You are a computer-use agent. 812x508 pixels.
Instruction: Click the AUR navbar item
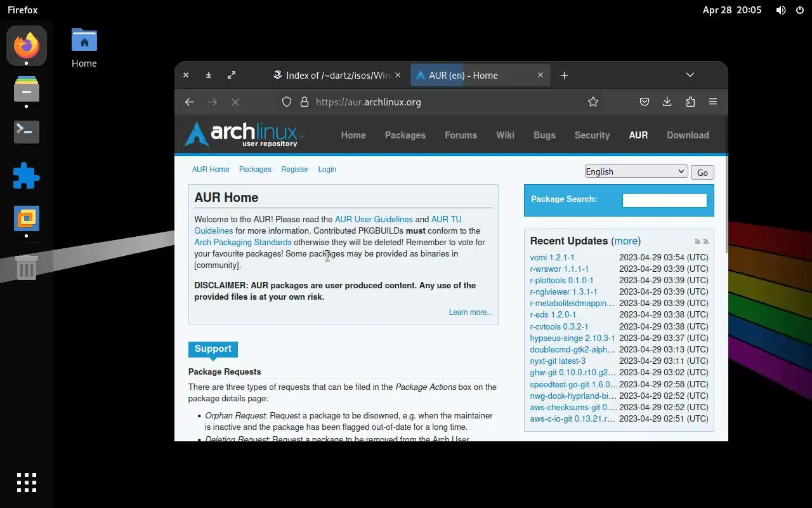(638, 135)
